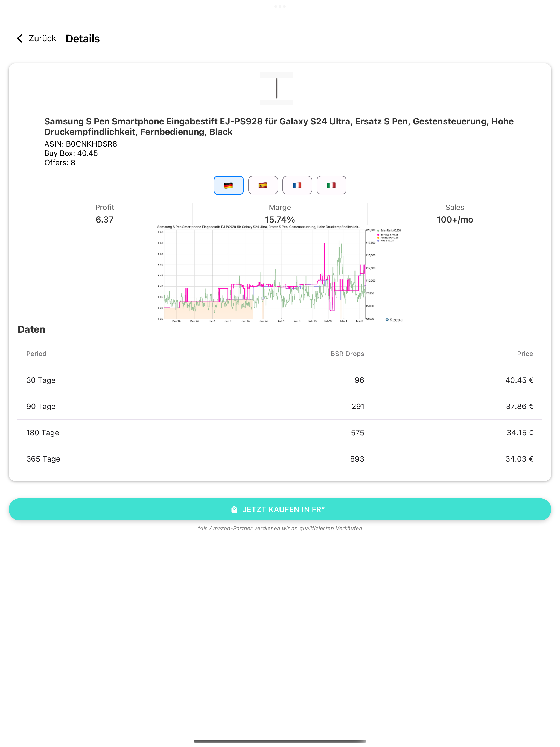This screenshot has height=747, width=560.
Task: Select the Italian flag marketplace
Action: coord(331,185)
